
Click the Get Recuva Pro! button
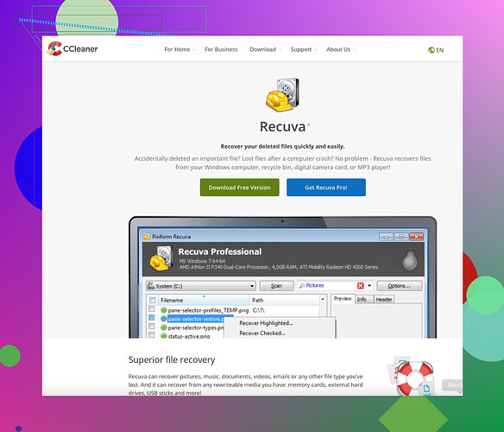326,187
